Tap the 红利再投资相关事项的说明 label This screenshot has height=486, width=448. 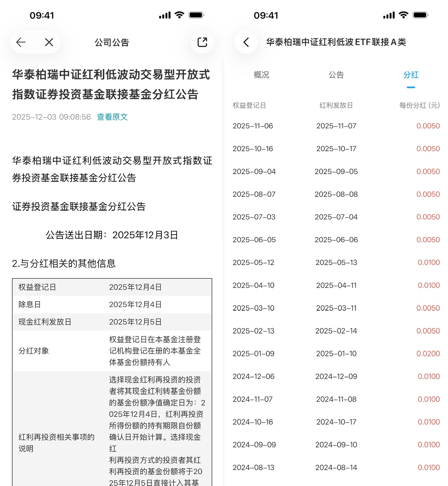[56, 443]
